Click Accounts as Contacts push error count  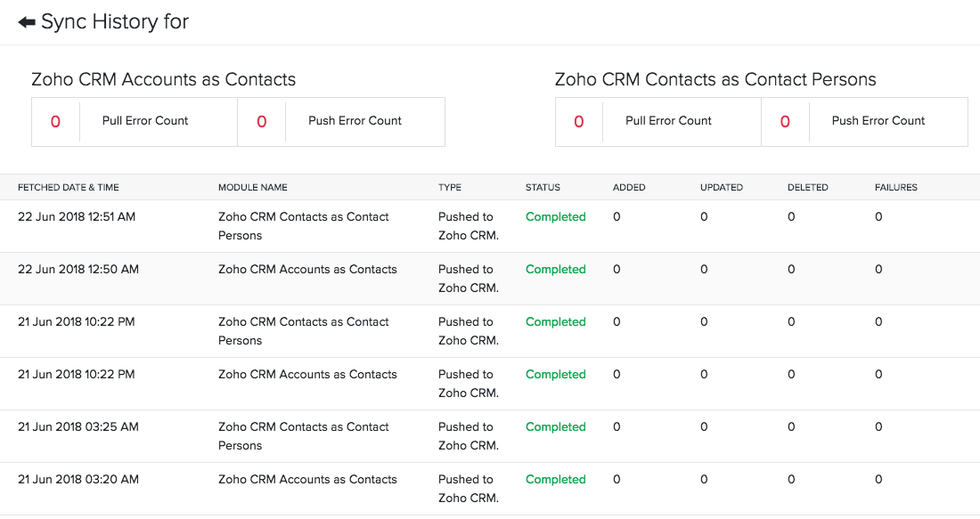(x=262, y=122)
